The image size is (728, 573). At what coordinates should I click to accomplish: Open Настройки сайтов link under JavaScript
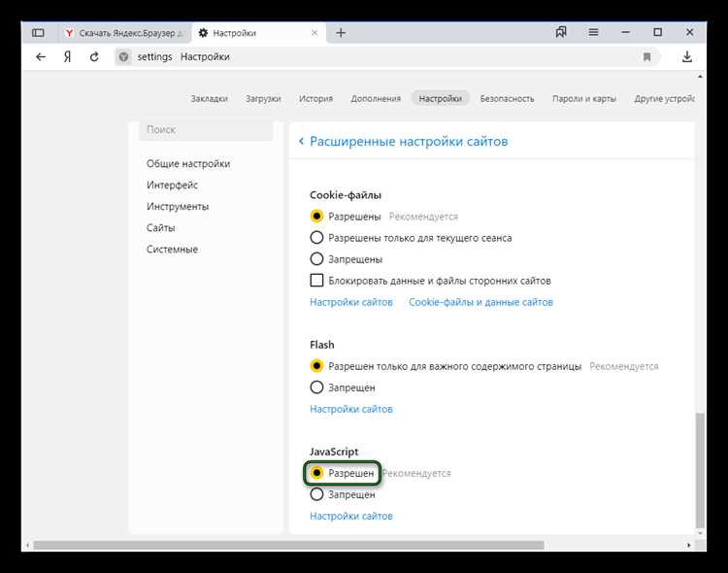click(351, 516)
